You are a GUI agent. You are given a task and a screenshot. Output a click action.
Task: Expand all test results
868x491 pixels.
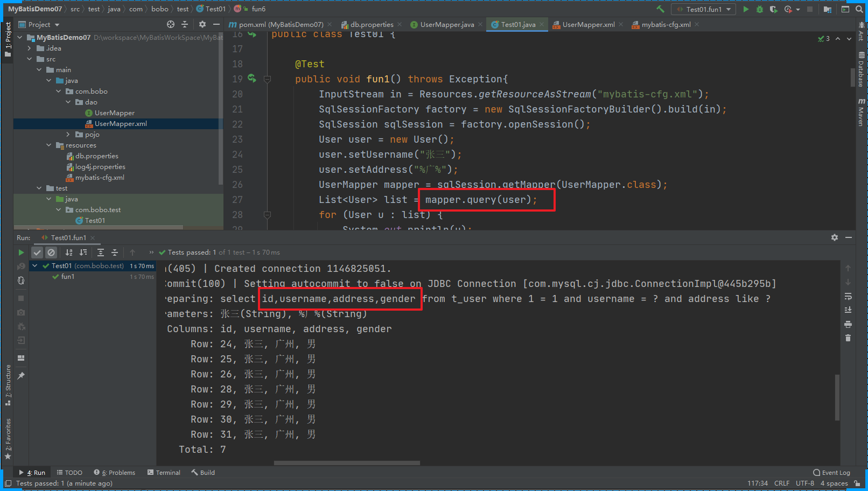(x=101, y=252)
